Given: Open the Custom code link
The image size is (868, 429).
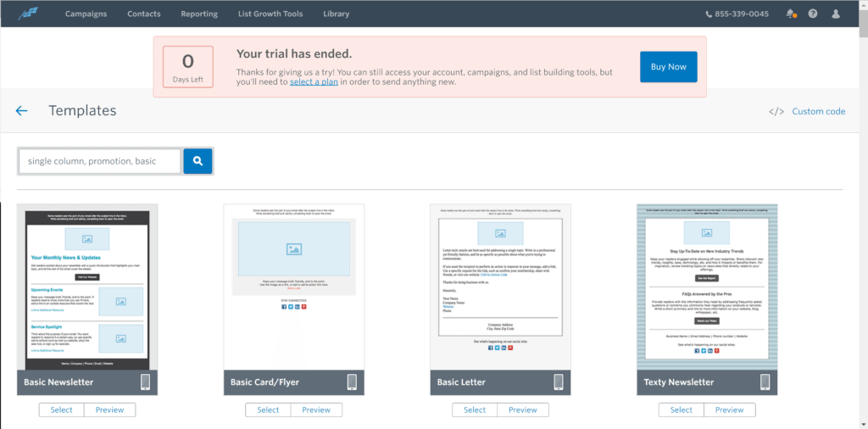Looking at the screenshot, I should pos(819,111).
